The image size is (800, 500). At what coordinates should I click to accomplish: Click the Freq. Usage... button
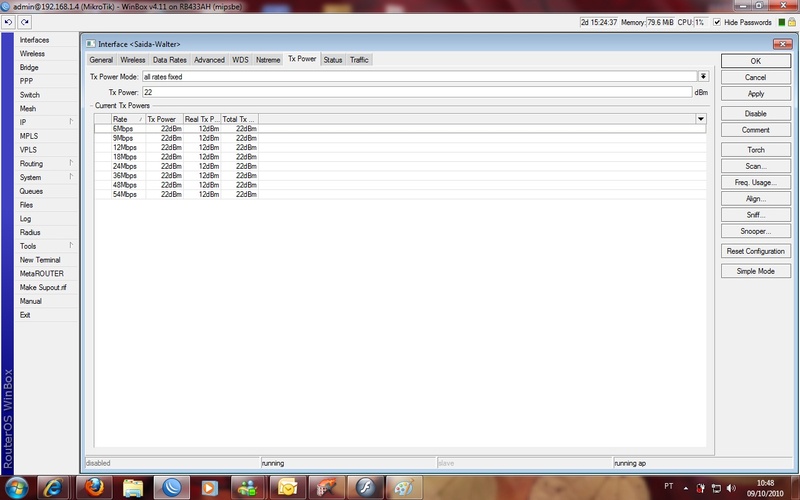(756, 182)
